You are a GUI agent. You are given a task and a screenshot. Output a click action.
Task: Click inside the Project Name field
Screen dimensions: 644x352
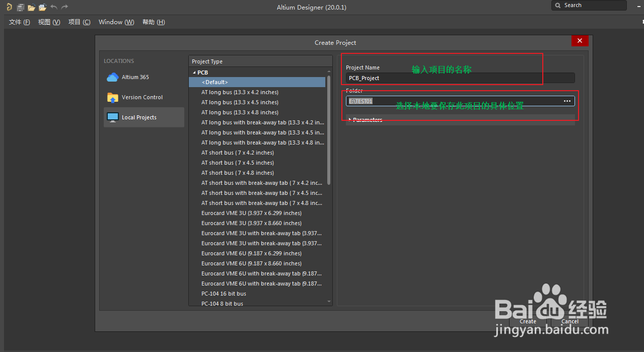pos(460,78)
